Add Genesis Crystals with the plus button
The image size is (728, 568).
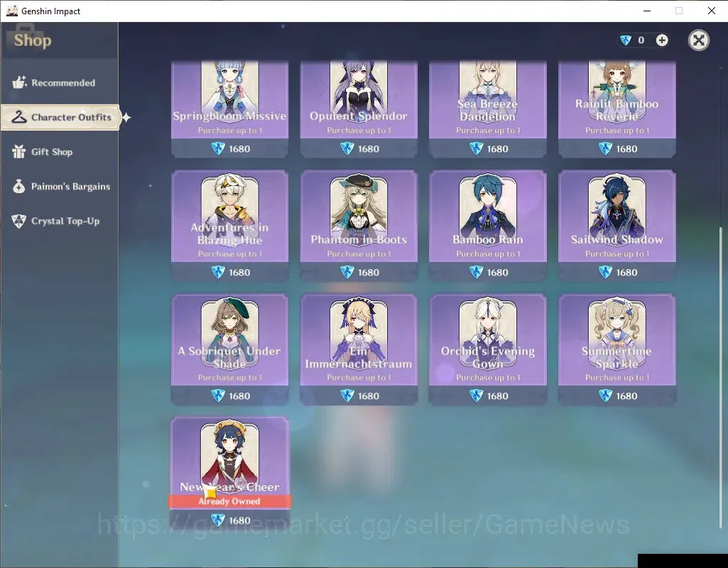tap(662, 40)
